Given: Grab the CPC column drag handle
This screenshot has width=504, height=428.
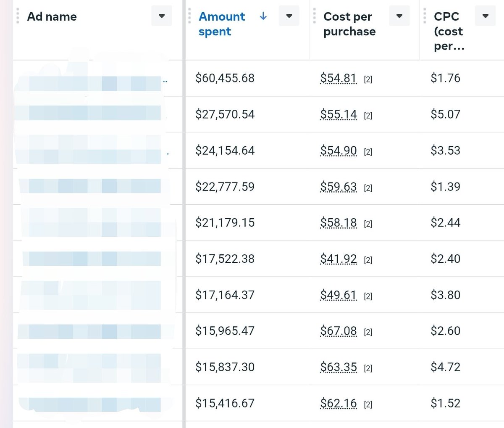Looking at the screenshot, I should tap(425, 16).
